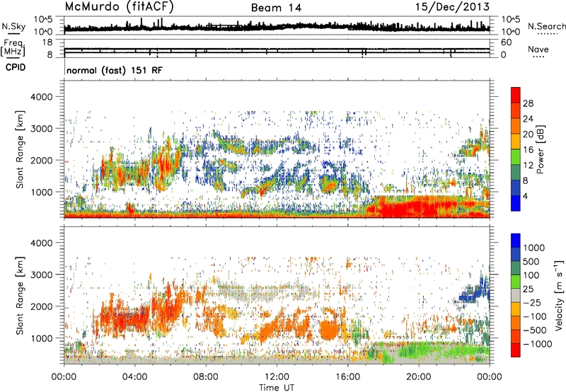
Task: Click the 'N.Sky' axis label
Action: coord(13,26)
